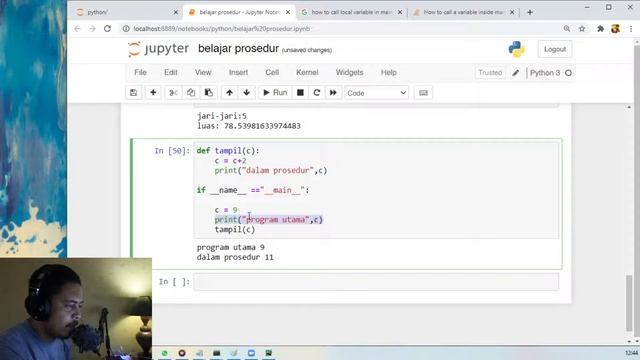640x360 pixels.
Task: Copy selected cells in the toolbar
Action: coord(191,93)
